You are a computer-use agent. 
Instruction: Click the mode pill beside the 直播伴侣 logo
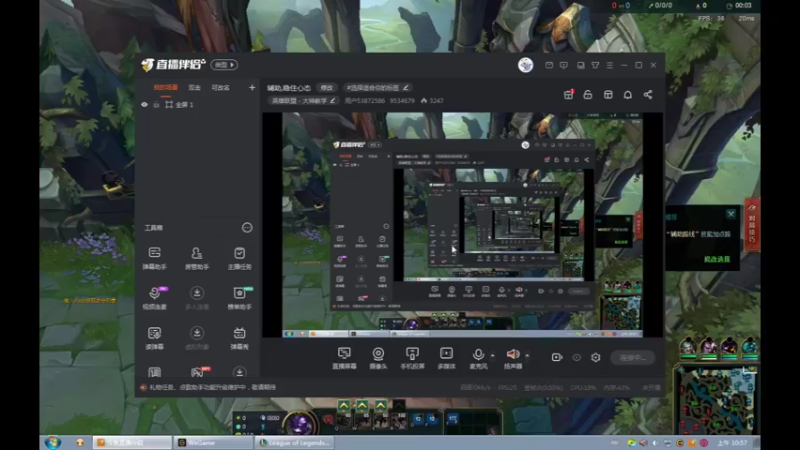click(x=224, y=65)
